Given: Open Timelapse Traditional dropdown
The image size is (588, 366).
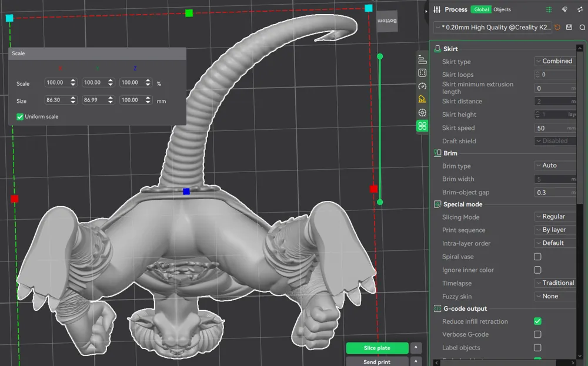Looking at the screenshot, I should pos(555,283).
